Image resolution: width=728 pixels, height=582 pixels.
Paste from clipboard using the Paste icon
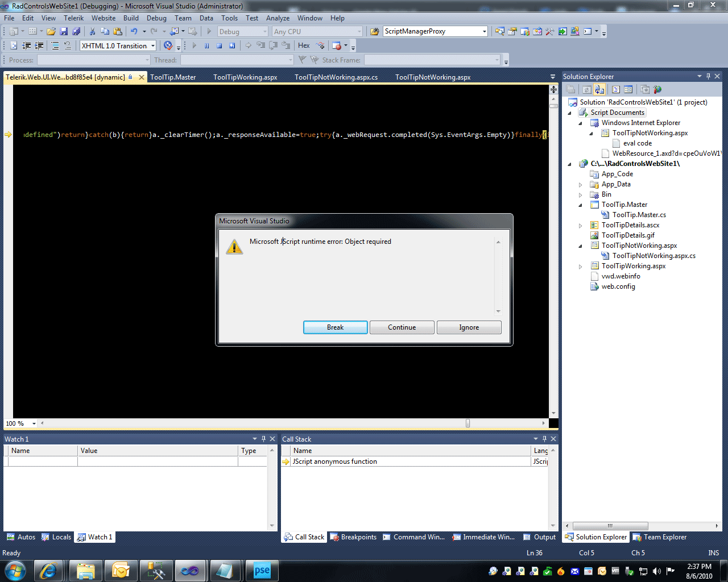coord(118,32)
